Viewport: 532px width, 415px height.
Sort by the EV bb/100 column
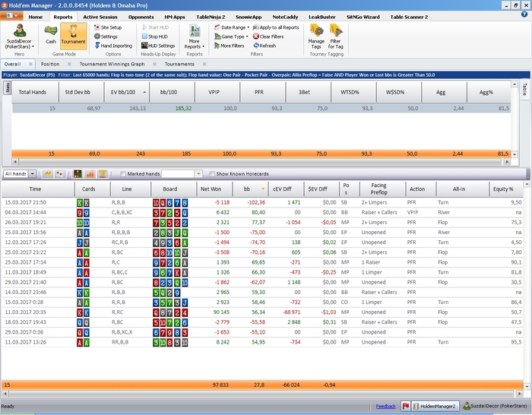click(126, 92)
